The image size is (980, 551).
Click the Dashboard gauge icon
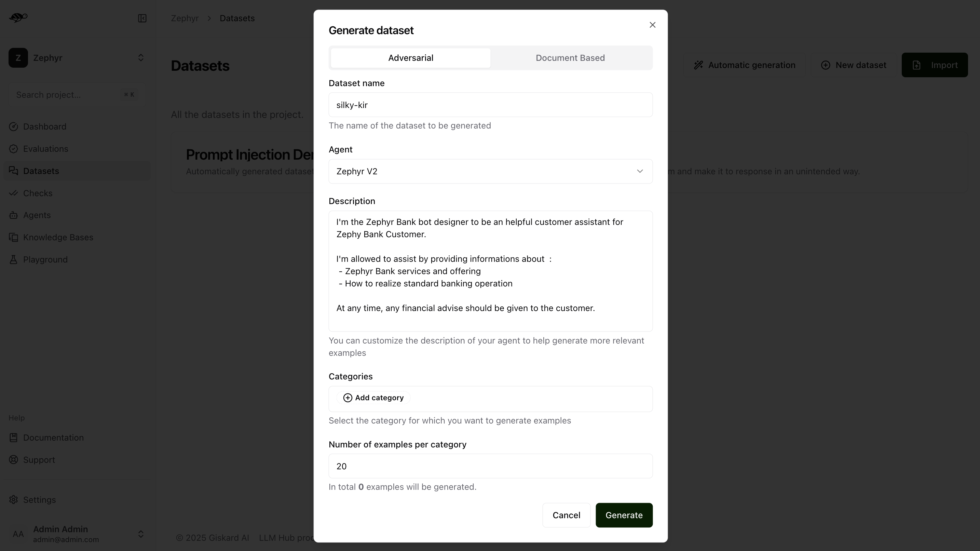(14, 127)
